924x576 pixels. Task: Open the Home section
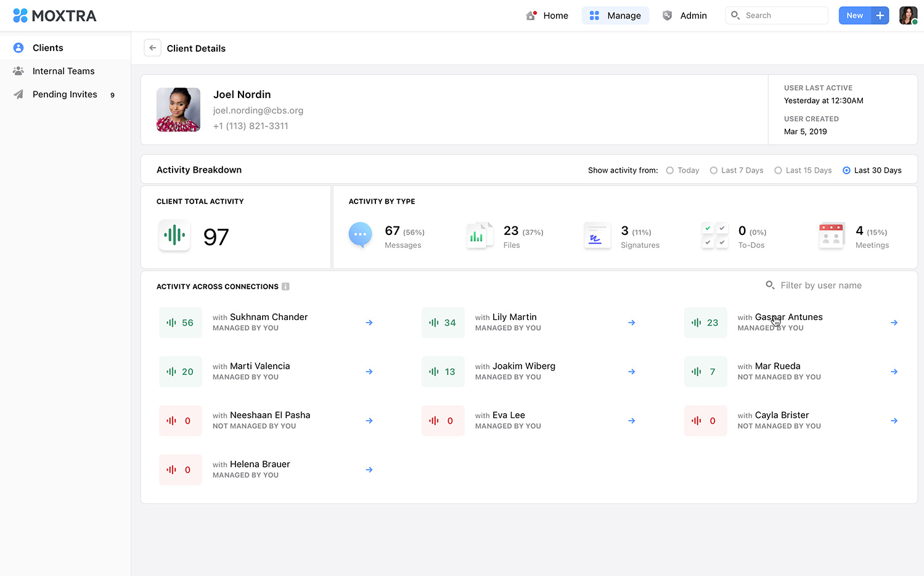click(x=547, y=15)
